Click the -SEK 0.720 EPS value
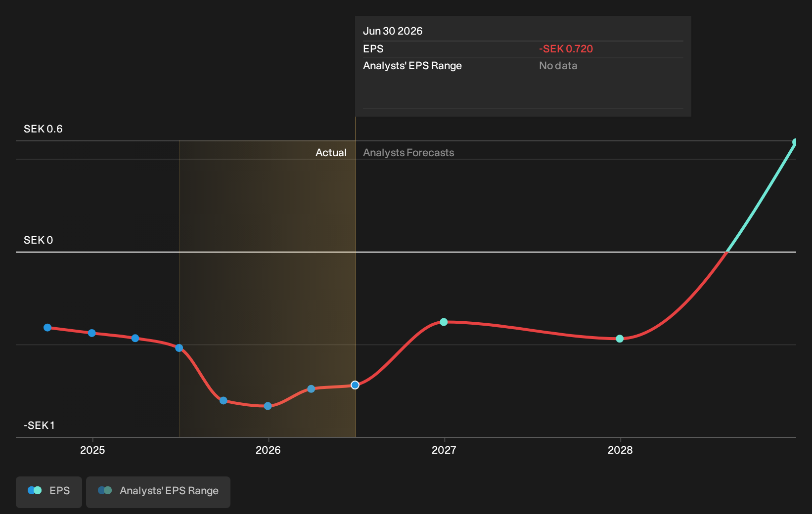 [566, 49]
